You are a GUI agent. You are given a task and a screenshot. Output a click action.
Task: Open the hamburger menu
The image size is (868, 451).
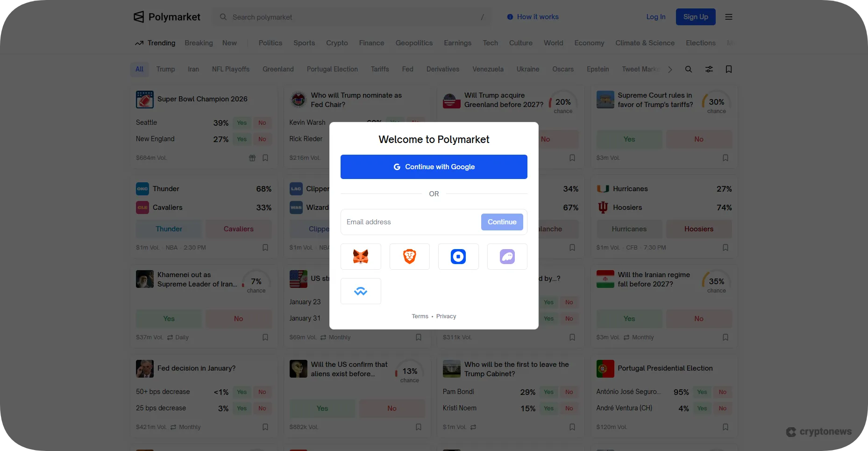[x=728, y=17]
